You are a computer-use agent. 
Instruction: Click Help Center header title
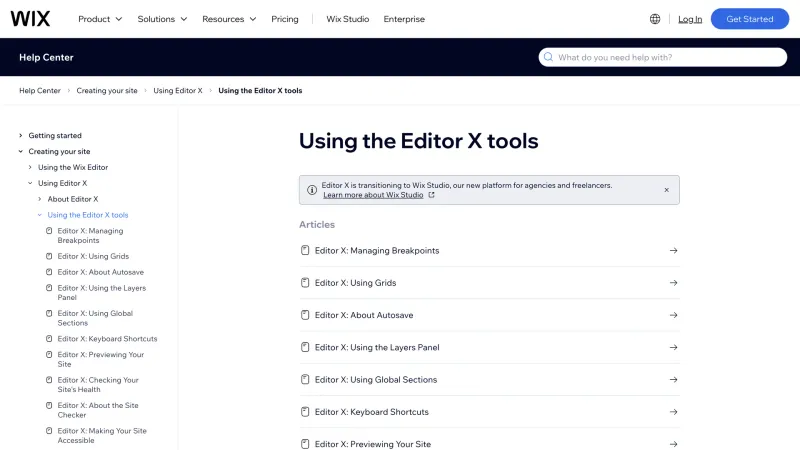click(x=46, y=57)
